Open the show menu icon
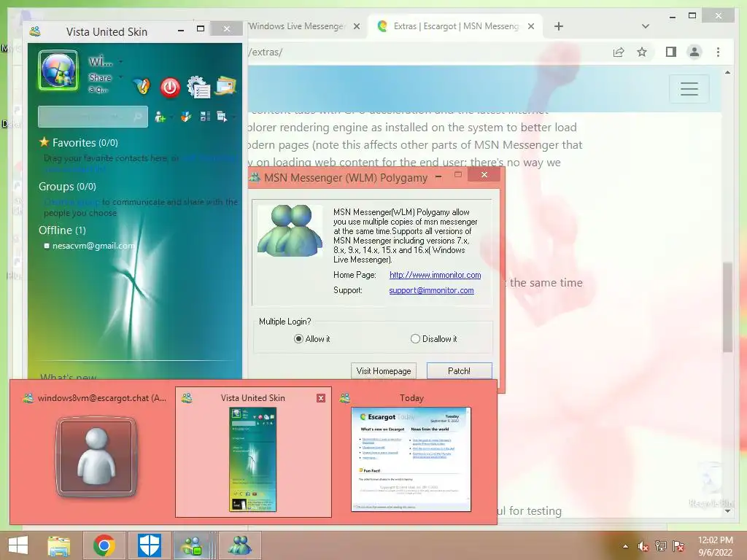Screen dimensions: 747x560 pyautogui.click(x=222, y=117)
